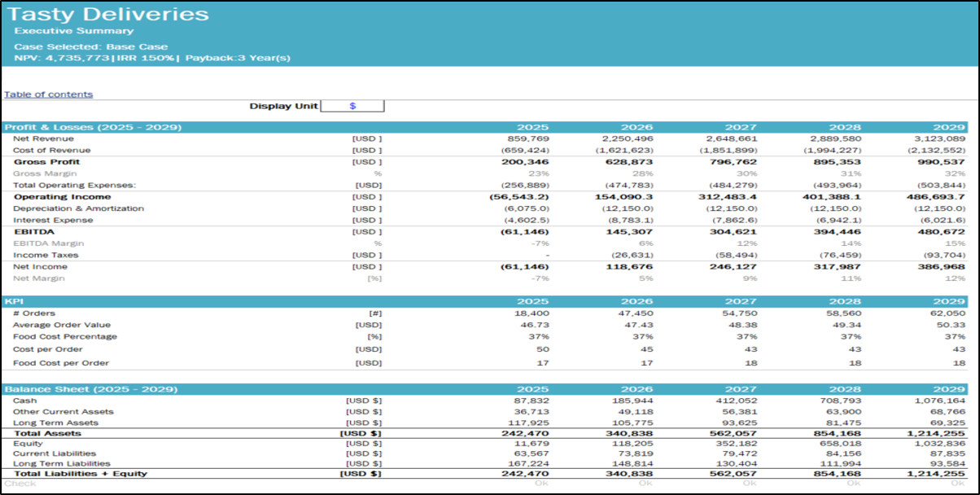980x495 pixels.
Task: Select the Gross Profit row label
Action: (x=46, y=162)
